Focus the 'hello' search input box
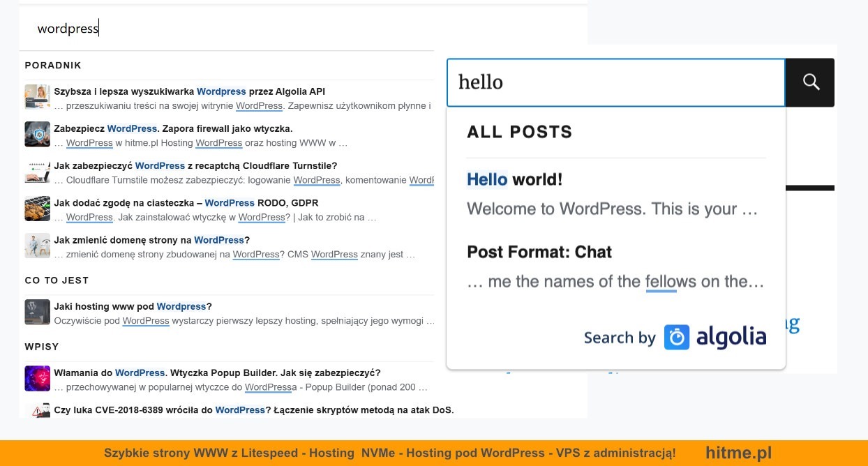The image size is (868, 466). tap(614, 82)
